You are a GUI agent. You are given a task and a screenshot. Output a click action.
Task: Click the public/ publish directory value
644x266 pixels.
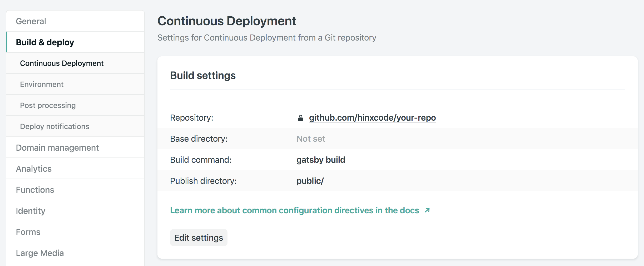(x=310, y=181)
